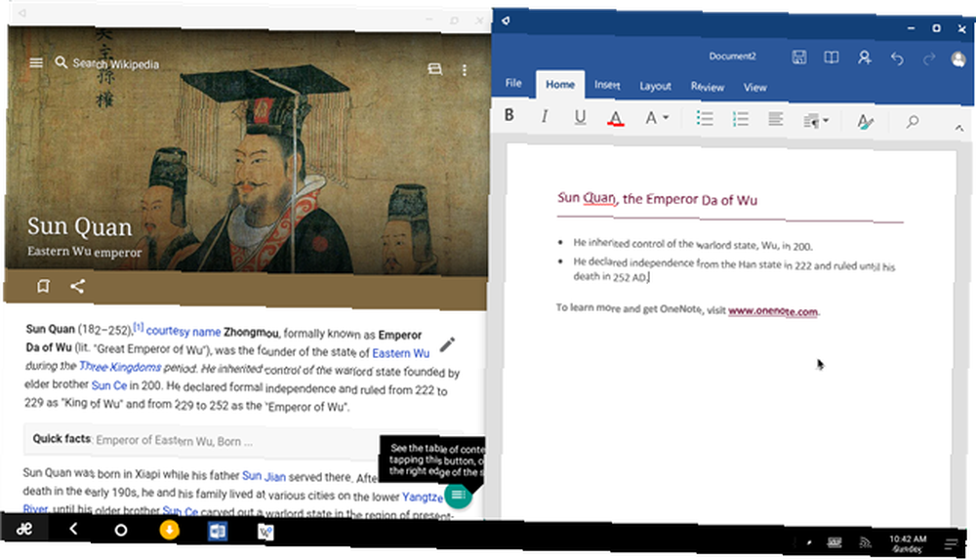This screenshot has height=560, width=976.
Task: Click the taskbar Back button
Action: pyautogui.click(x=73, y=529)
